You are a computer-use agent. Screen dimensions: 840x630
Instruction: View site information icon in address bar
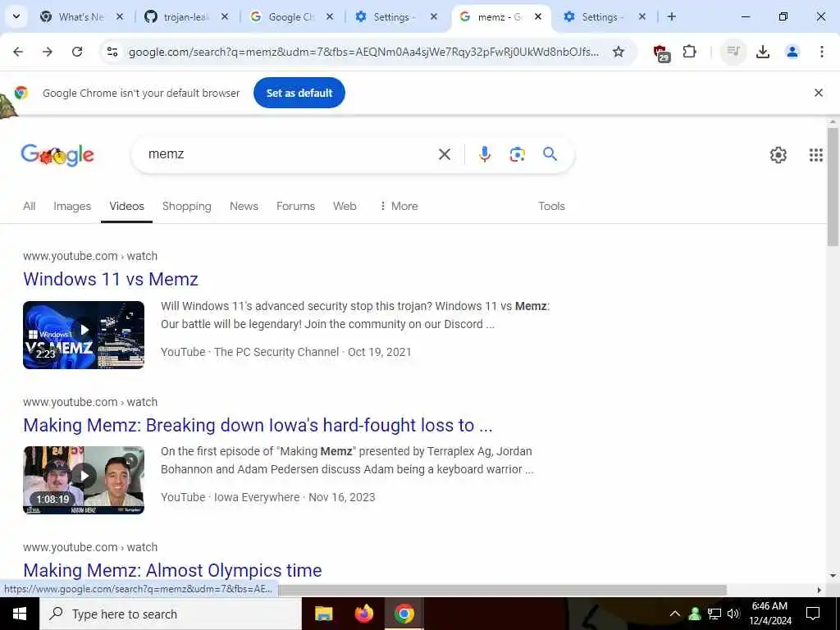pyautogui.click(x=112, y=52)
